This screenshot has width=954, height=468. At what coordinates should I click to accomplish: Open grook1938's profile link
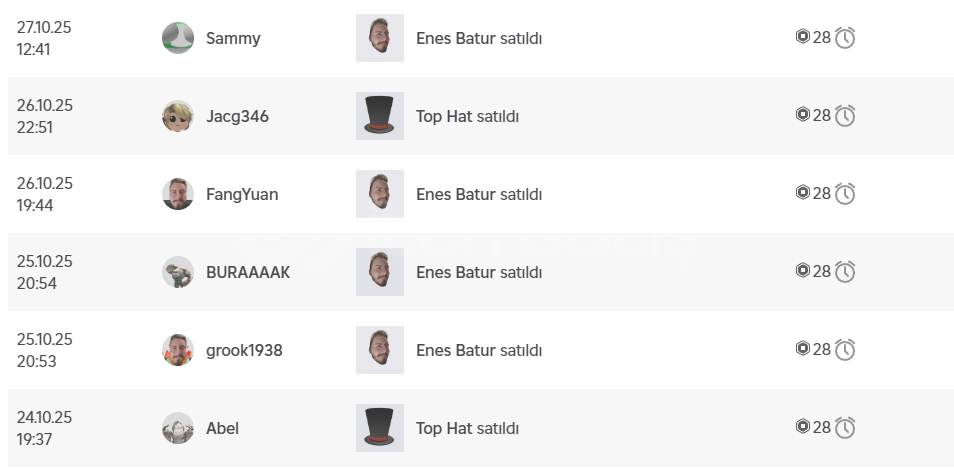(x=244, y=350)
